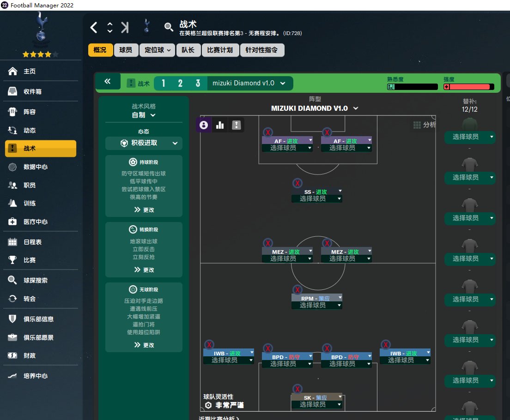The width and height of the screenshot is (510, 420).
Task: Select the 针对性指令 opposition instructions tab
Action: 262,50
